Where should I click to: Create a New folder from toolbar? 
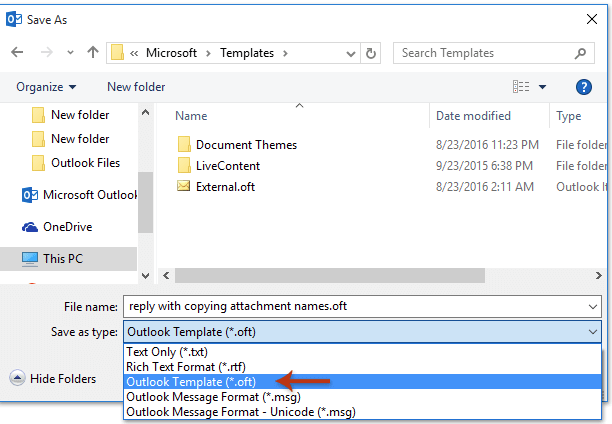click(x=136, y=87)
